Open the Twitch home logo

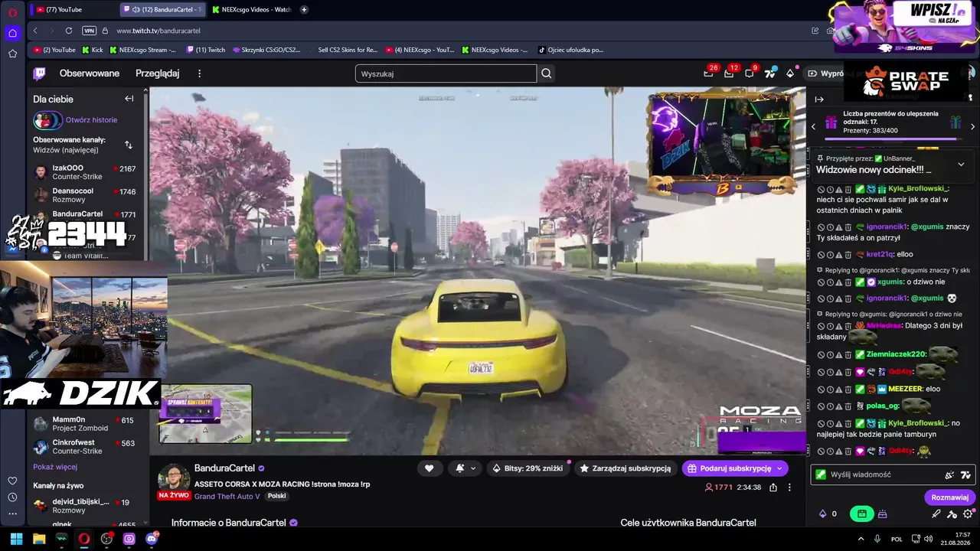coord(39,73)
